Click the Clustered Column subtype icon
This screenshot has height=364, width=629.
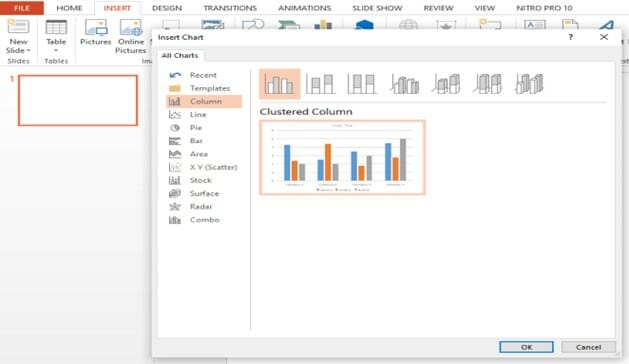pos(280,84)
